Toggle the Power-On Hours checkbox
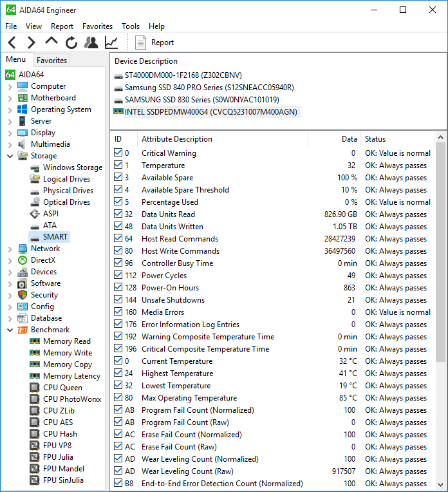Screen dimensions: 448x492 (x=118, y=288)
